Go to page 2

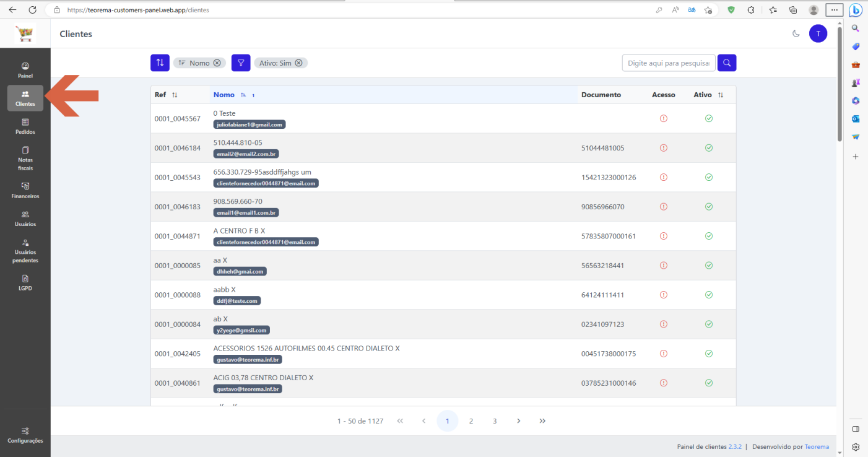(471, 421)
